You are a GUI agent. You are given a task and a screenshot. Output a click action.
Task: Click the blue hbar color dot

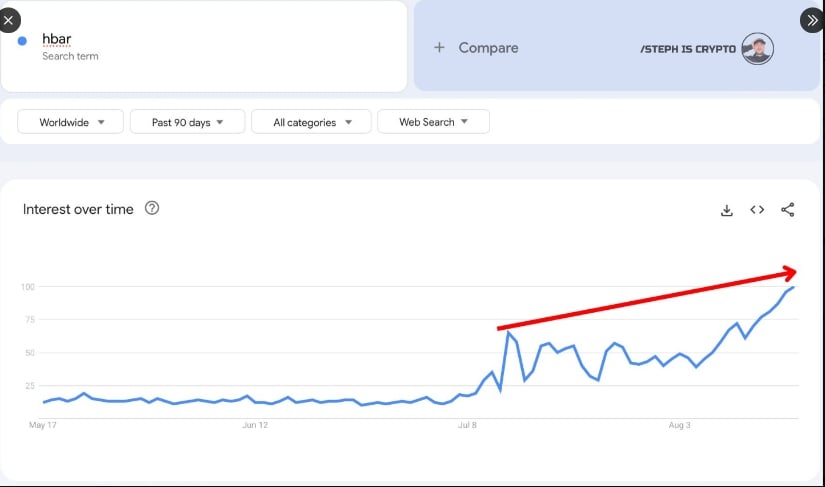(x=22, y=41)
